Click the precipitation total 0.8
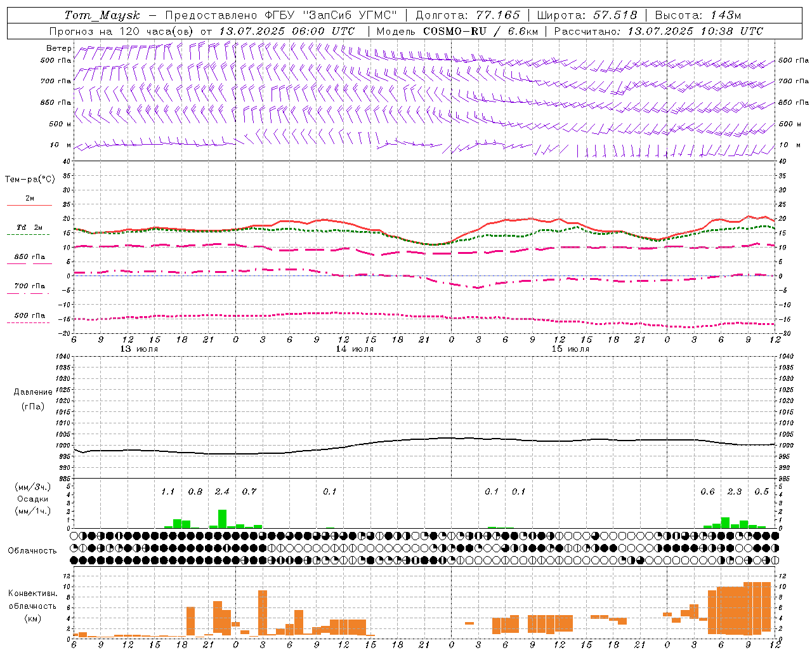This screenshot has width=812, height=650. click(195, 491)
